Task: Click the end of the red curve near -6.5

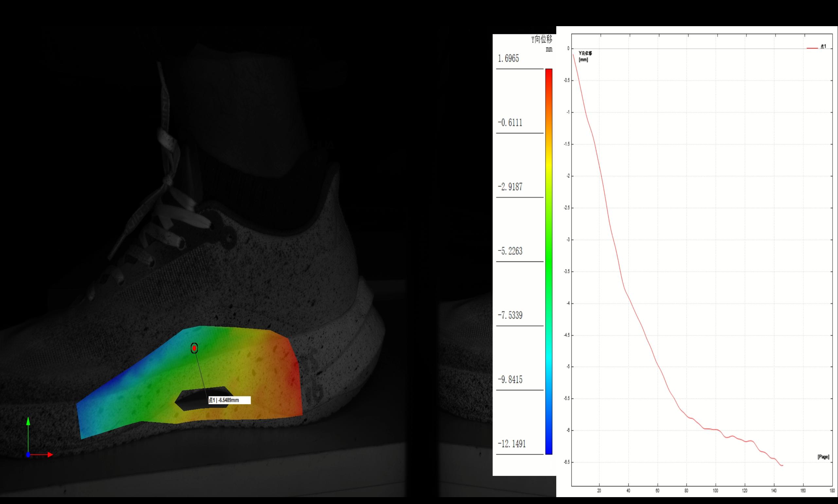Action: pyautogui.click(x=782, y=465)
